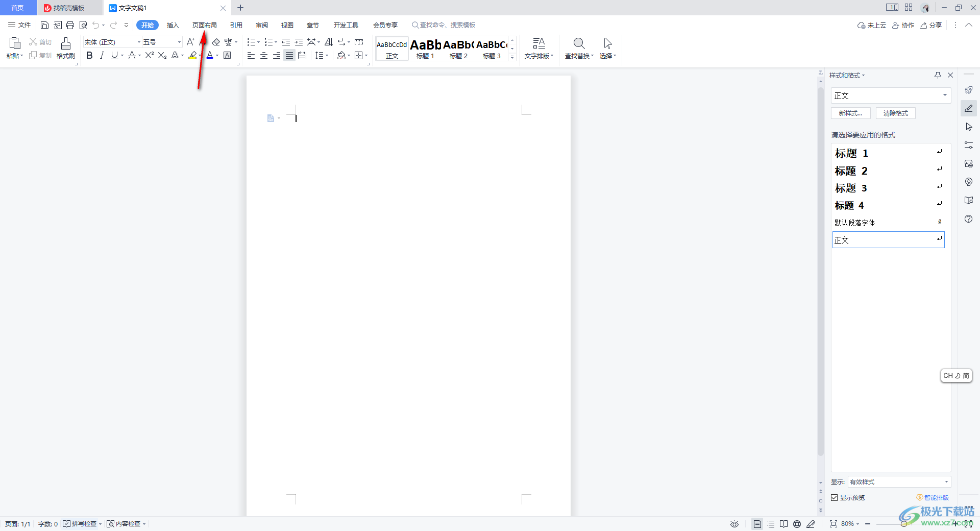Click font color red A swatch
Image resolution: width=980 pixels, height=531 pixels.
point(209,55)
